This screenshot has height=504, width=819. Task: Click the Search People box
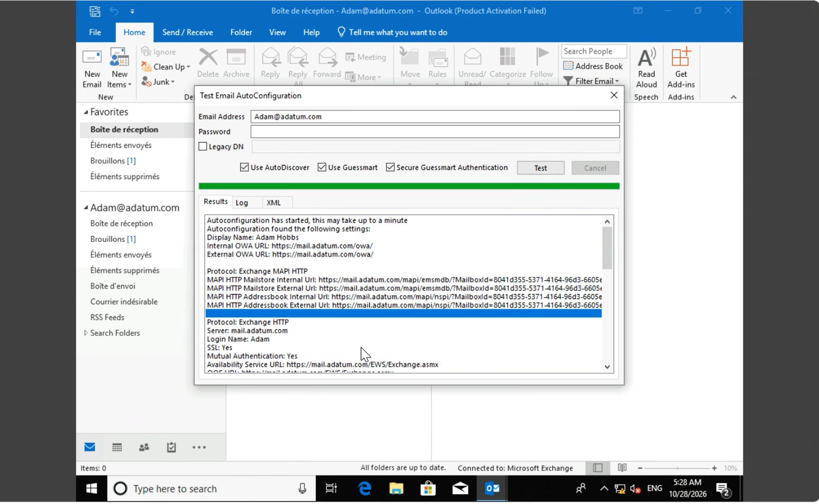594,51
